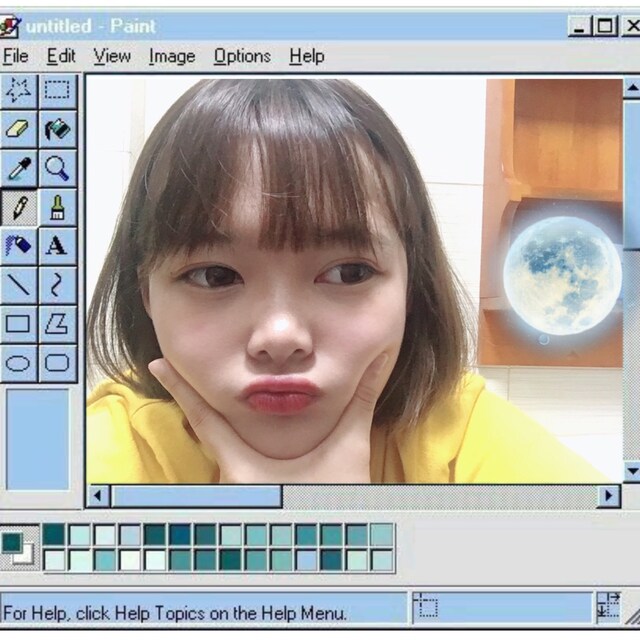Open the File menu
This screenshot has height=640, width=640.
coord(15,56)
